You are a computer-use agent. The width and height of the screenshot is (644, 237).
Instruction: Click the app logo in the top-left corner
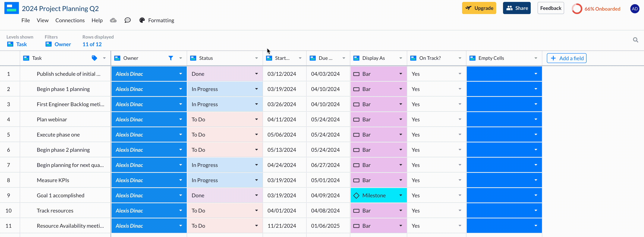(x=11, y=8)
